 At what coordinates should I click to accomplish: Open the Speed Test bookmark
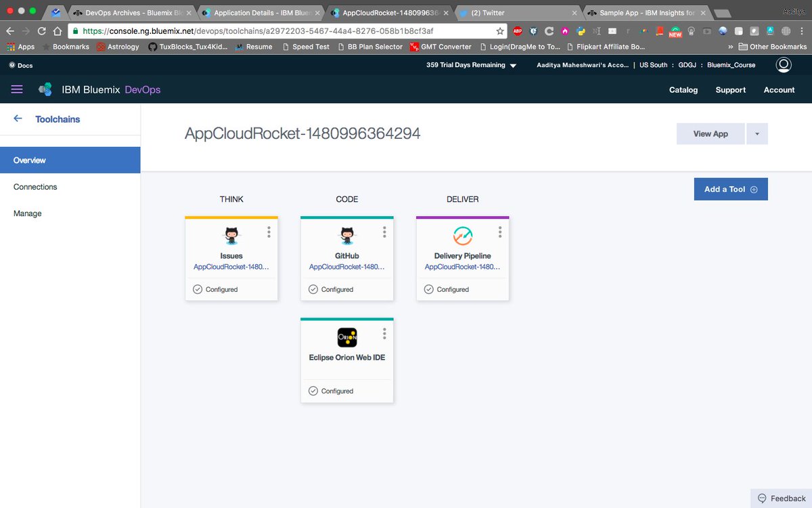[306, 47]
